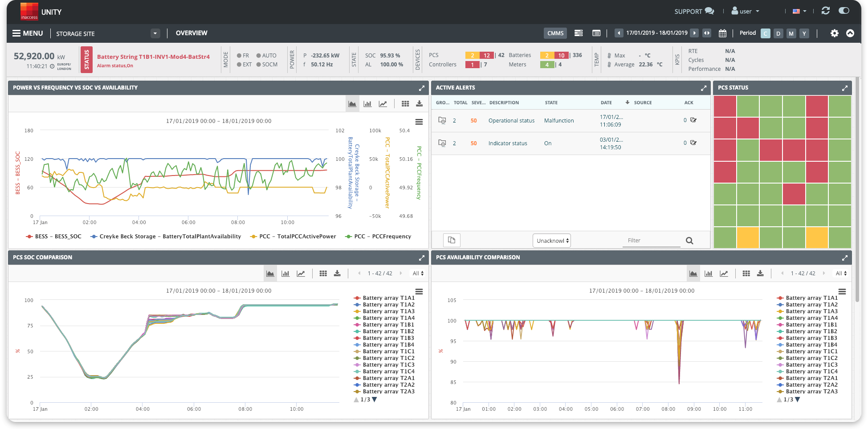
Task: Open the table view icon beside calendar range
Action: [596, 33]
